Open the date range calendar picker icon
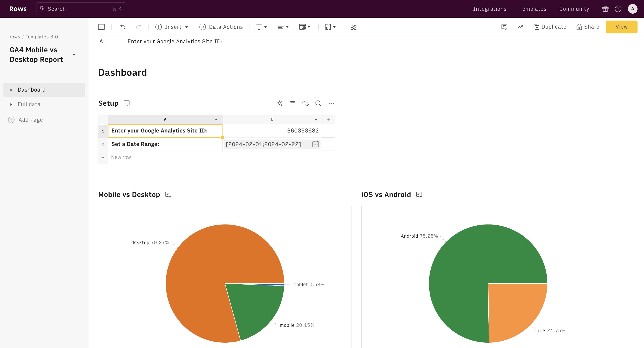This screenshot has width=644, height=348. click(x=316, y=144)
